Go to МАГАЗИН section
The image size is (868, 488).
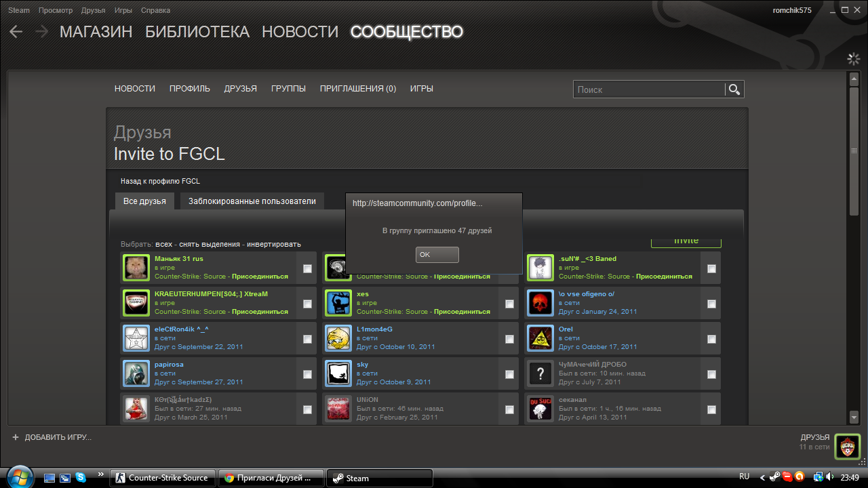click(x=96, y=32)
